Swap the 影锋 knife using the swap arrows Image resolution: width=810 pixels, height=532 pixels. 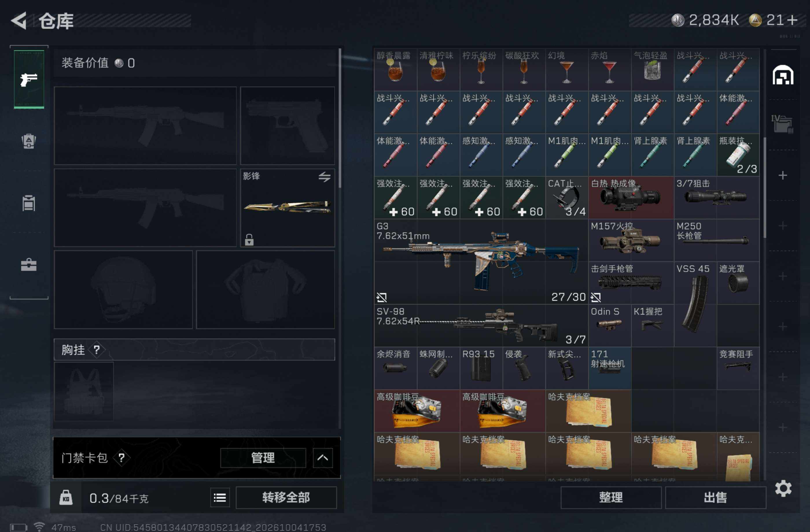(324, 177)
